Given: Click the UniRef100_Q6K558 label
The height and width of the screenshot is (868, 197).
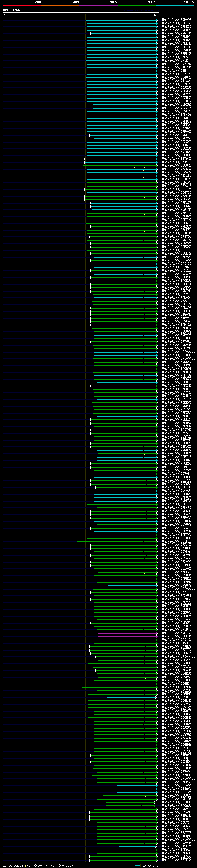Looking at the screenshot, I should point(177,857).
